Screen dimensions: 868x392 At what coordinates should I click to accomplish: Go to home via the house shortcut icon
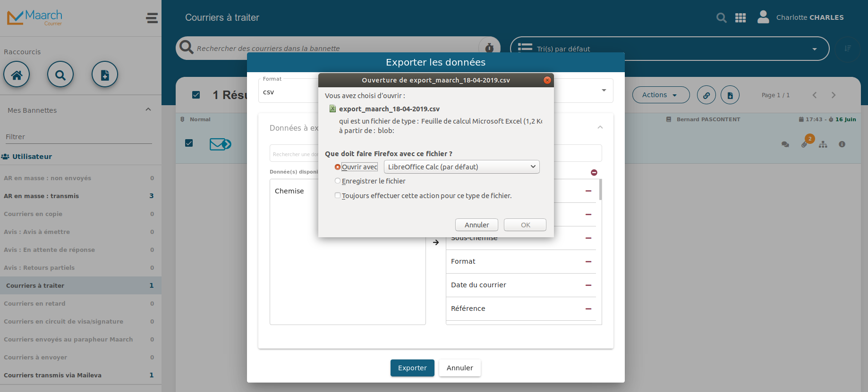click(x=17, y=75)
